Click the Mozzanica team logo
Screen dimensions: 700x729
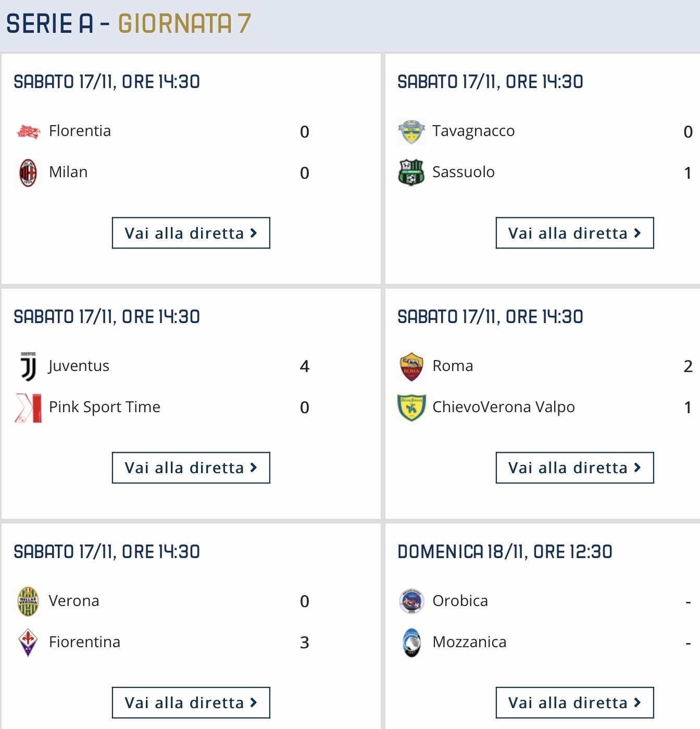pos(411,642)
